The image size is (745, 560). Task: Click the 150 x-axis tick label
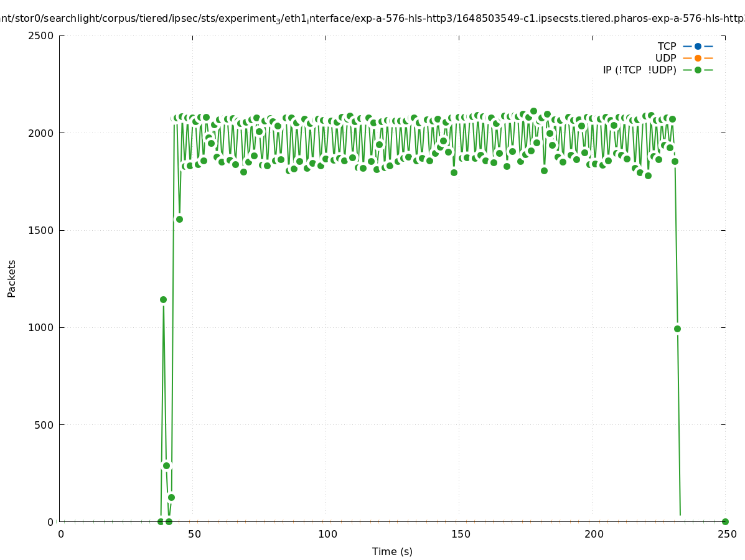click(461, 534)
